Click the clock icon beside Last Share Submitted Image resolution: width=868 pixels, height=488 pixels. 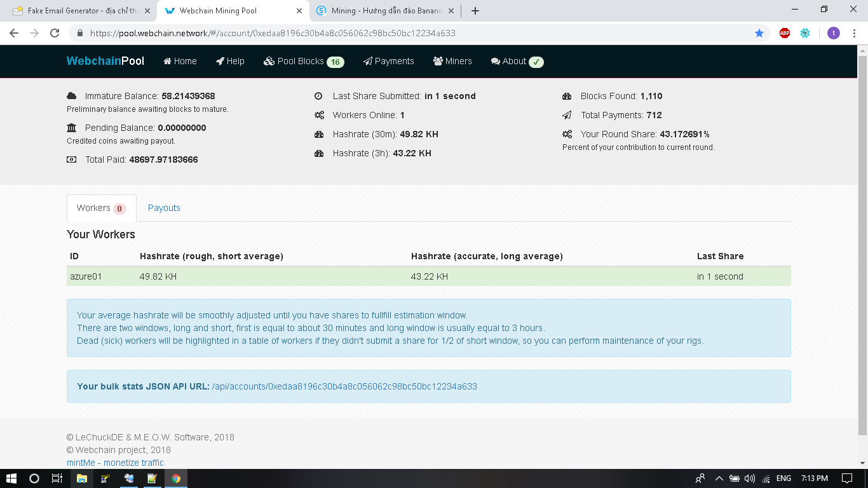(x=319, y=96)
